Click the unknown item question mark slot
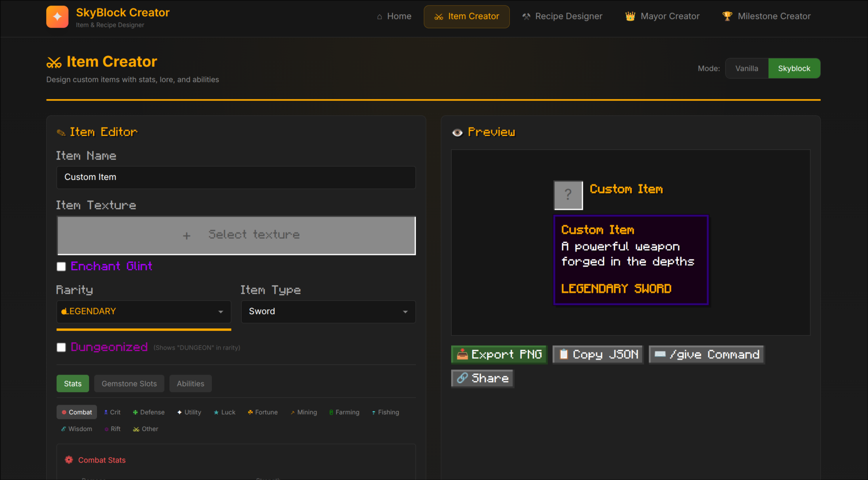Viewport: 868px width, 480px height. 568,195
